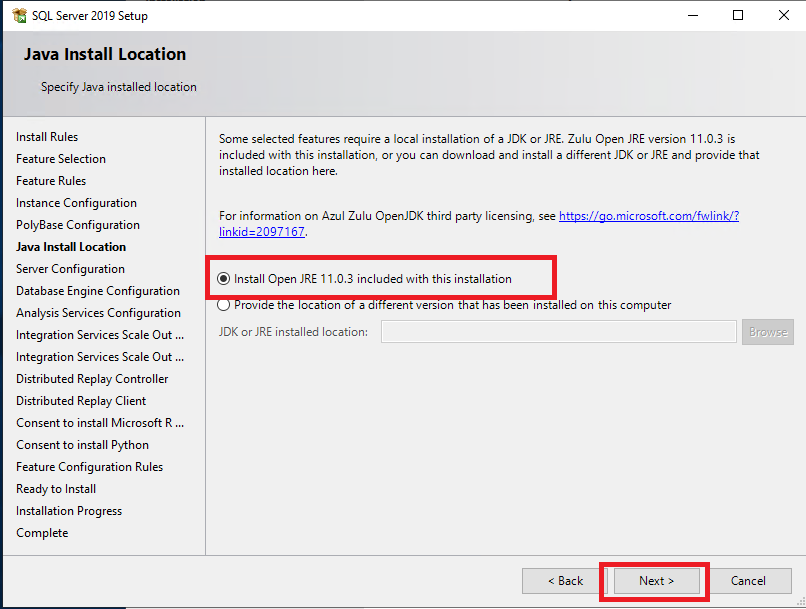
Task: Click the SQL Server Setup title bar icon
Action: pyautogui.click(x=20, y=15)
